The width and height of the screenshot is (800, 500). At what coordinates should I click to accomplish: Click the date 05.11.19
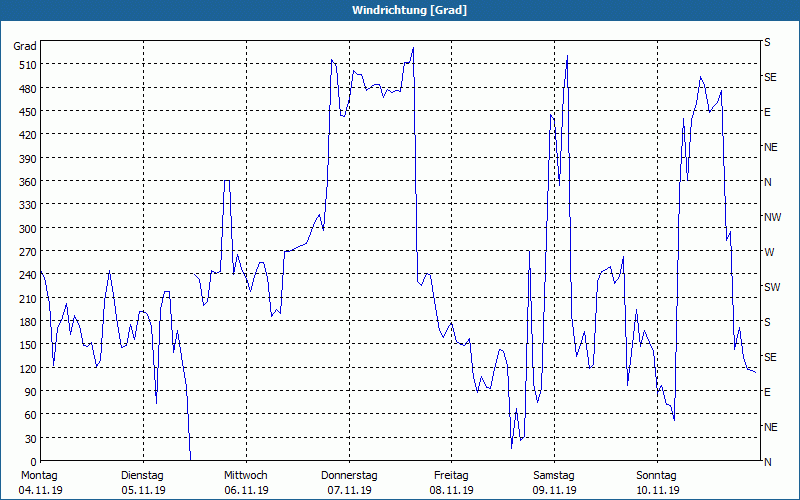(143, 490)
